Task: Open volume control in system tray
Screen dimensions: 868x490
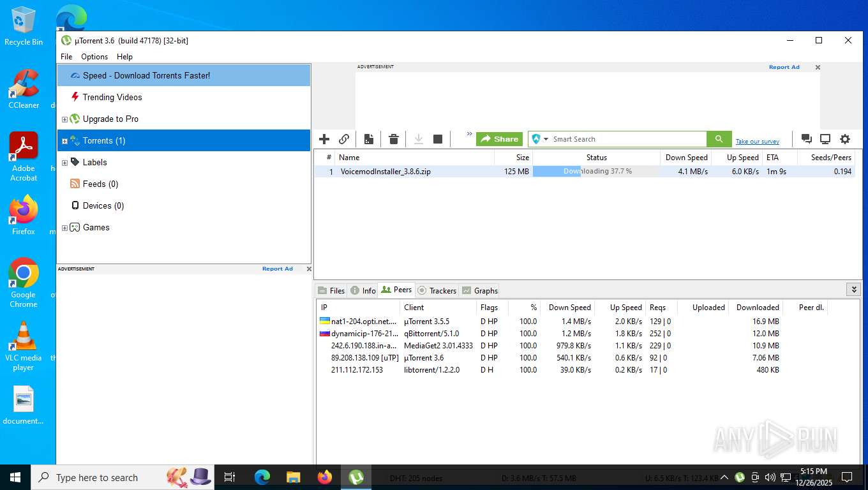Action: click(770, 477)
